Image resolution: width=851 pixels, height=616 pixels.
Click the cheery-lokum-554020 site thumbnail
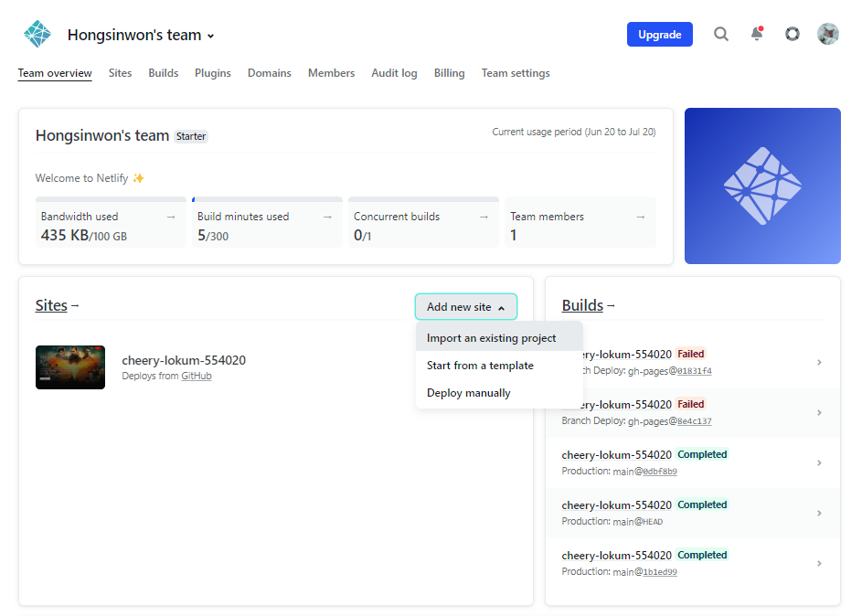coord(70,367)
